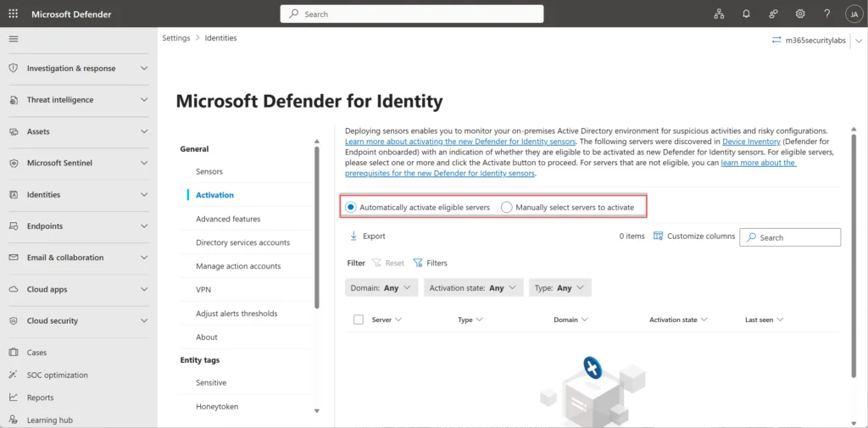This screenshot has height=428, width=868.
Task: Click the SOC optimization wand icon
Action: [x=14, y=375]
